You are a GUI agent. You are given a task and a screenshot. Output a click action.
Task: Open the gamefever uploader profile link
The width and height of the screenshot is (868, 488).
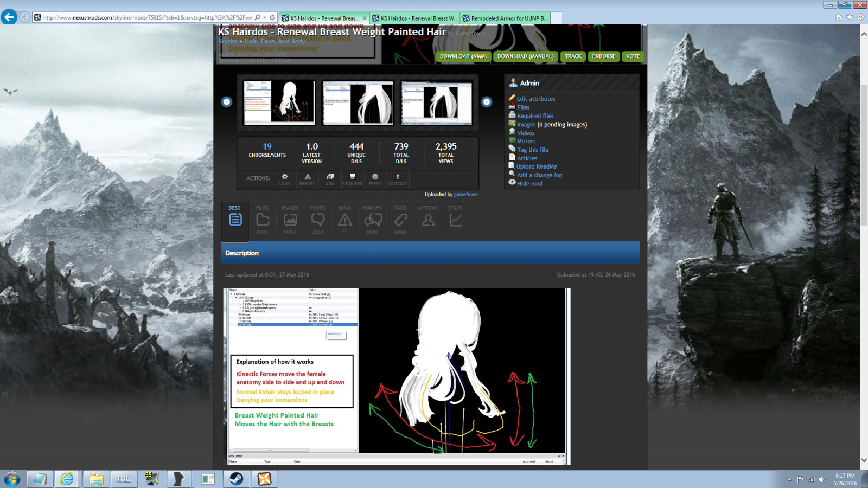(x=465, y=194)
